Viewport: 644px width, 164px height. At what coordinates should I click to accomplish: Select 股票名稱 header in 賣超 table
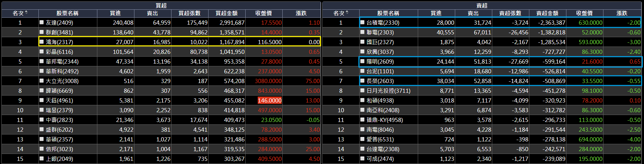point(388,13)
